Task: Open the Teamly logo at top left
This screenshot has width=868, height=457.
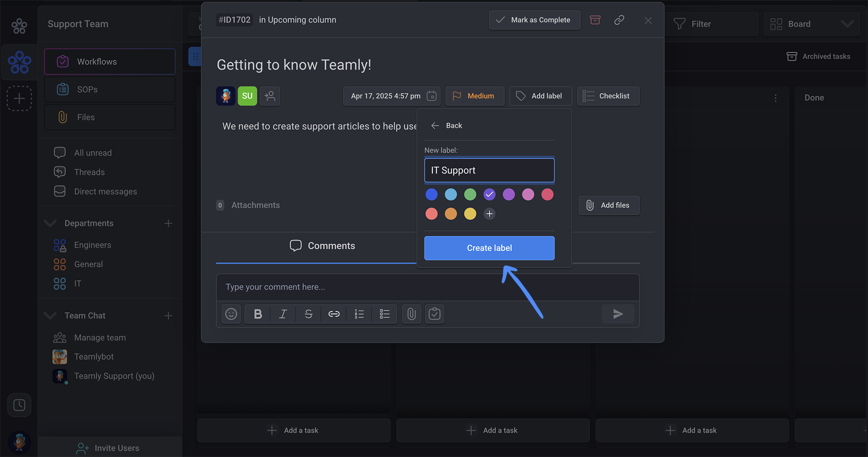Action: tap(19, 26)
